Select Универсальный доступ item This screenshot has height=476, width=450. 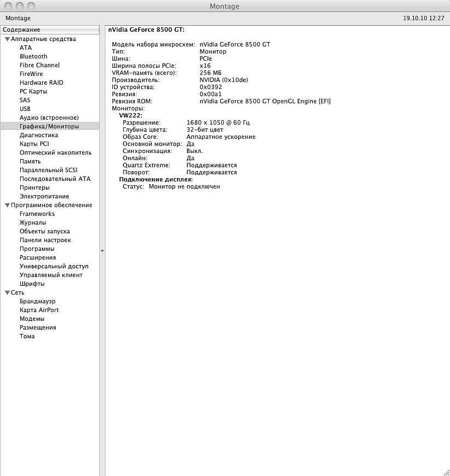54,266
